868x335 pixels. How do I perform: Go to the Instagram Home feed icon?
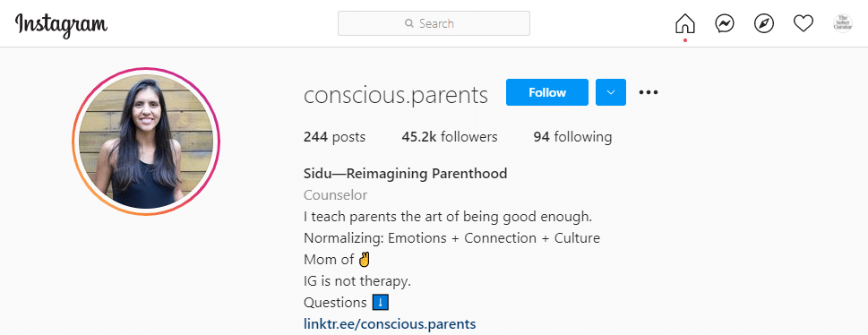point(684,24)
